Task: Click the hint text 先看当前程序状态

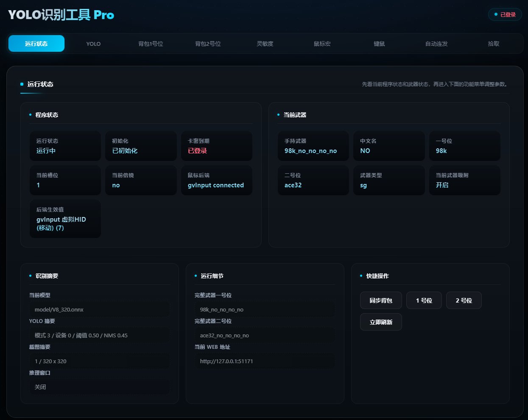Action: coord(435,84)
